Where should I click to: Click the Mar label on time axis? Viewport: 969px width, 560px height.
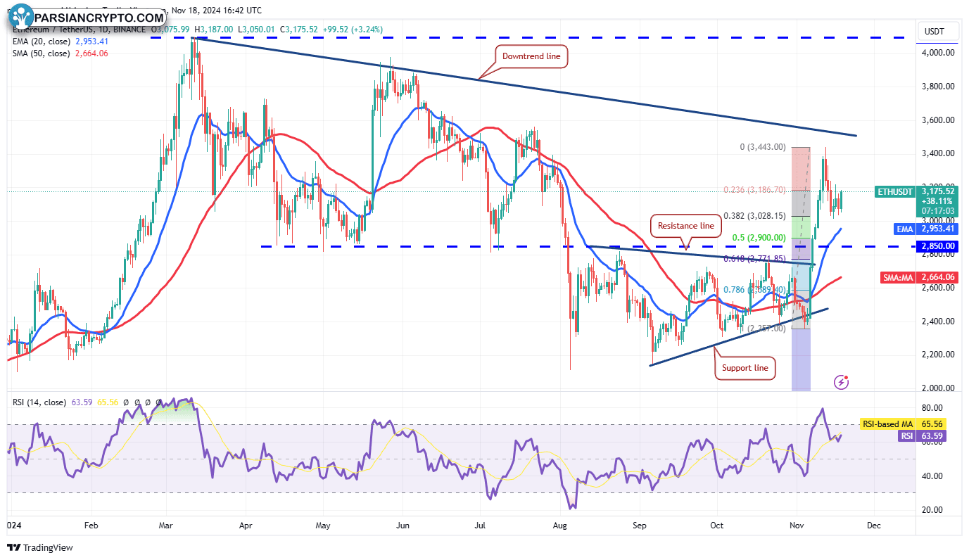[x=167, y=525]
